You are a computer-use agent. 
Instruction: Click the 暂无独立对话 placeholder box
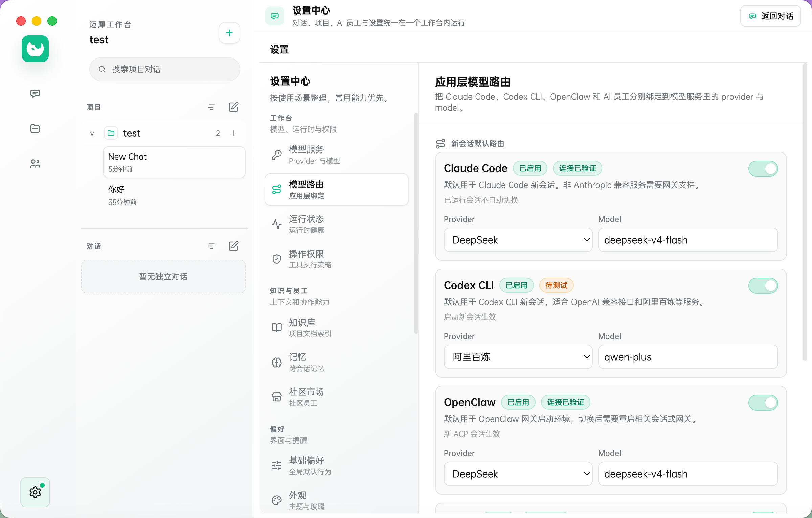pos(163,277)
